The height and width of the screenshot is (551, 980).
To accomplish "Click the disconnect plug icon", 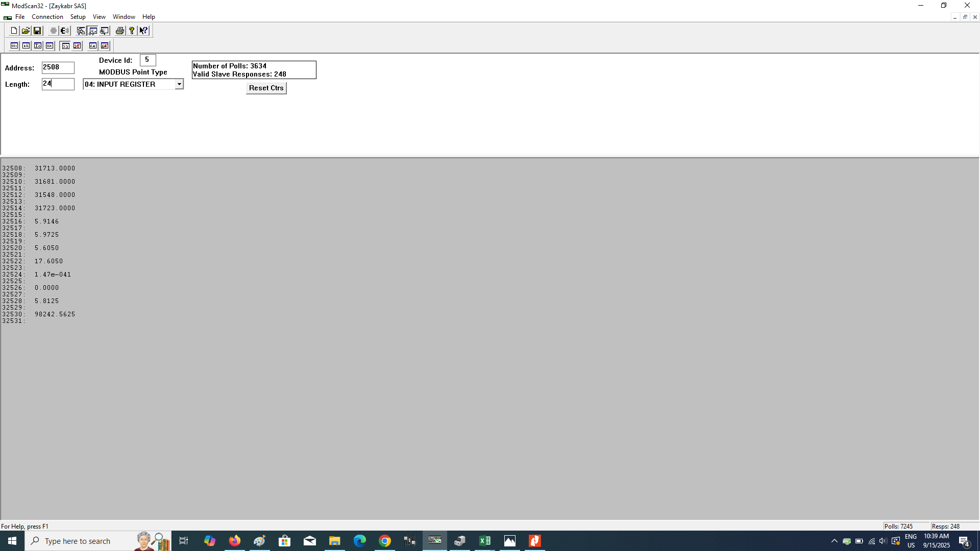I will click(x=65, y=31).
